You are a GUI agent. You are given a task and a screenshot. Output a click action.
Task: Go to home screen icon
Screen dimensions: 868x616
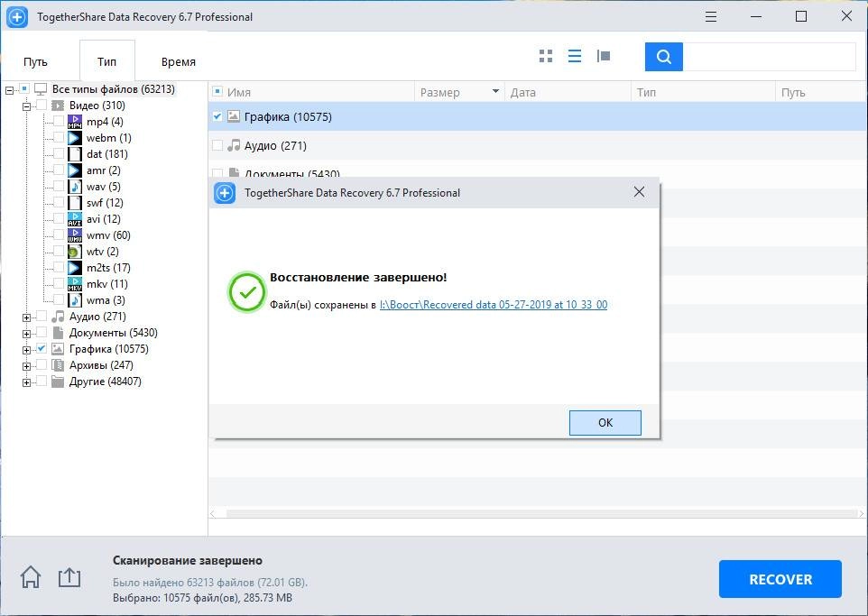click(31, 577)
